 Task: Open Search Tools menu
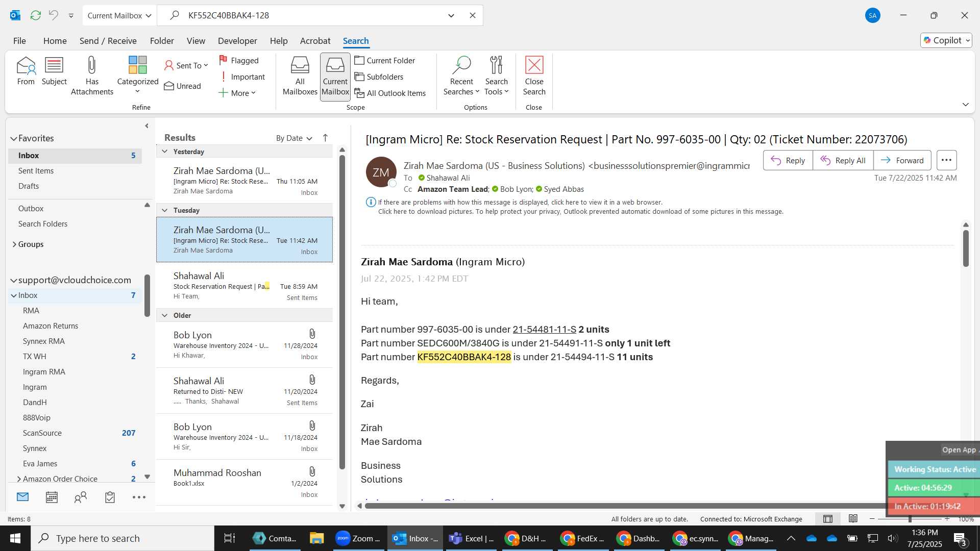(x=497, y=76)
